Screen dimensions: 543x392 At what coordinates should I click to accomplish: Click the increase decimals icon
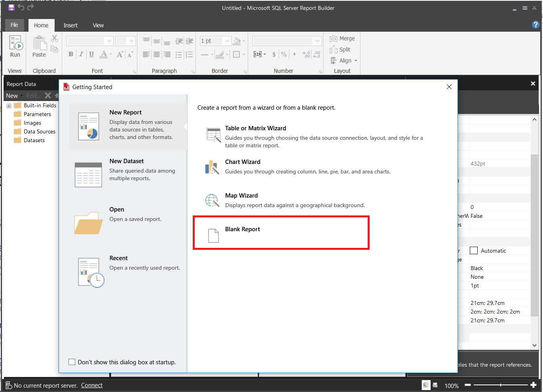coord(306,54)
